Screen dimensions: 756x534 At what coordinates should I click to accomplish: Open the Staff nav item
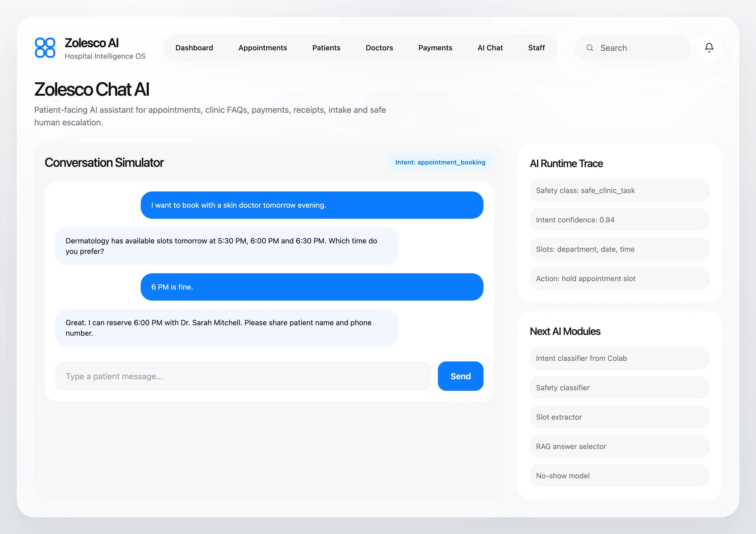536,48
